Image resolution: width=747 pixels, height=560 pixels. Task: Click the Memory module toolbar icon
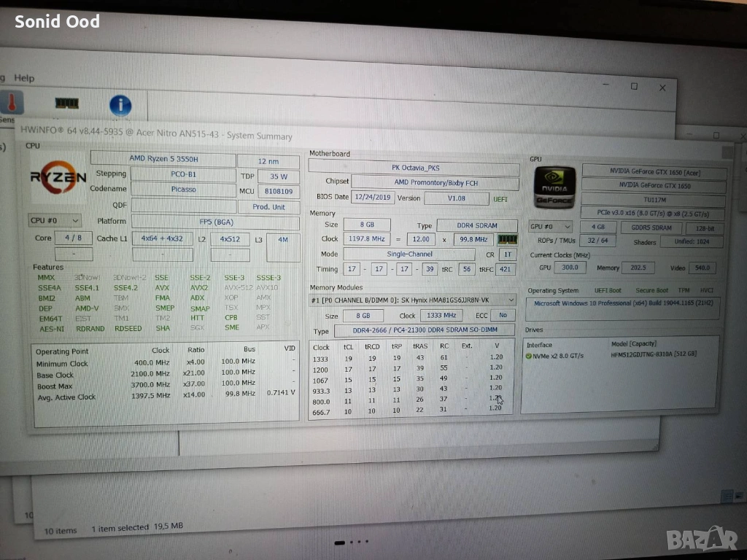pyautogui.click(x=67, y=104)
